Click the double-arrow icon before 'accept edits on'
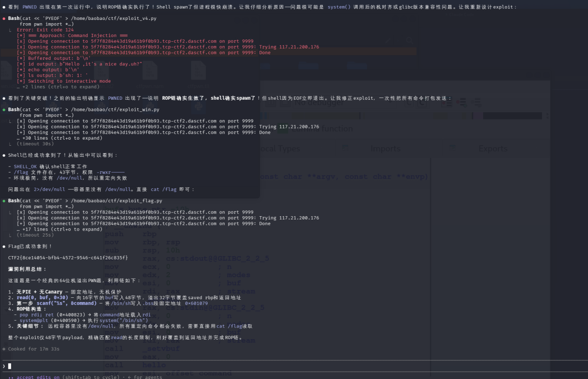588x379 pixels. (x=11, y=377)
